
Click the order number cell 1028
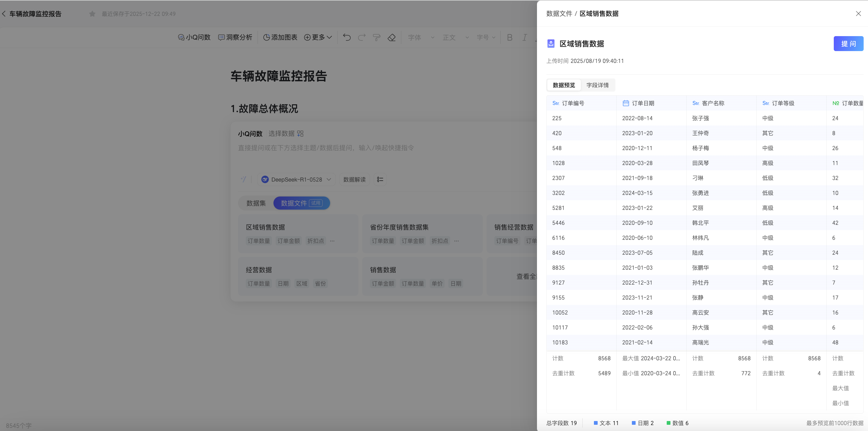[581, 163]
